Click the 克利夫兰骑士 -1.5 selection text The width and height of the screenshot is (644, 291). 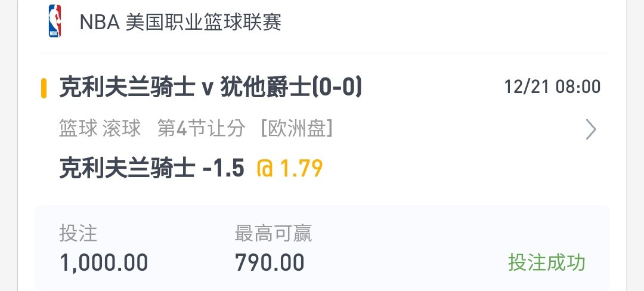[x=152, y=168]
